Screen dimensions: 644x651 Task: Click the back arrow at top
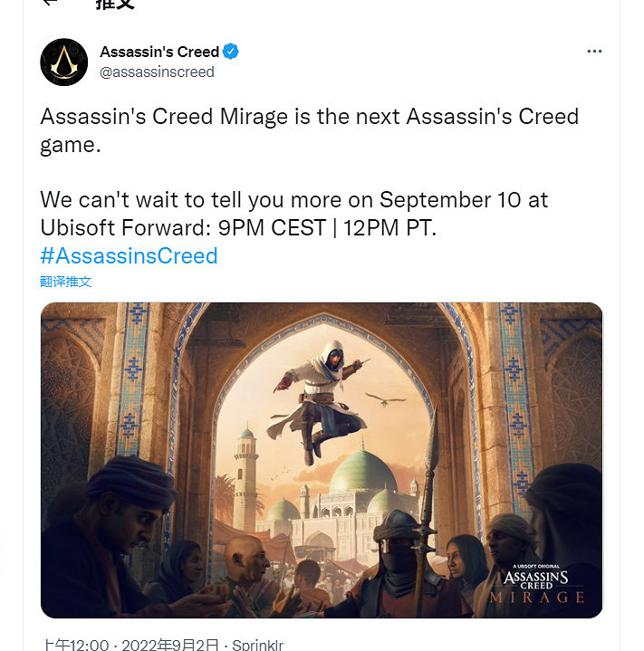pos(50,3)
